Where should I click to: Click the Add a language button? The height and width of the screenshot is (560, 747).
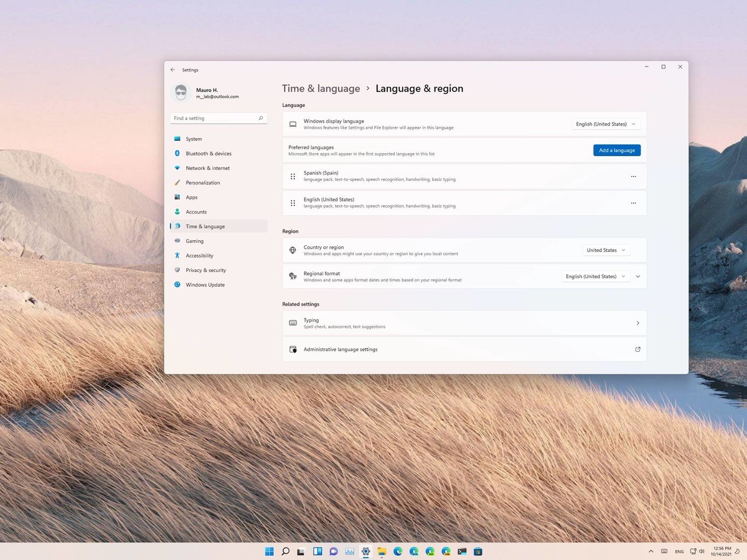[x=617, y=150]
